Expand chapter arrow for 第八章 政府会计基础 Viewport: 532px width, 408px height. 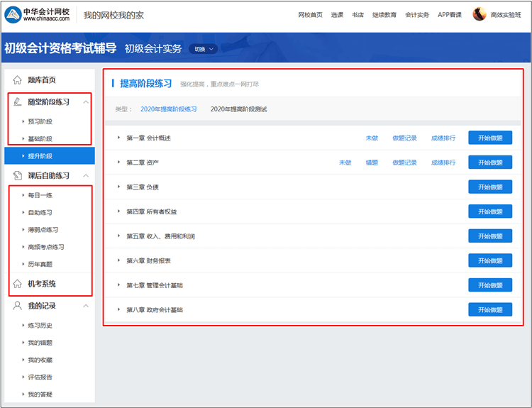coord(118,309)
